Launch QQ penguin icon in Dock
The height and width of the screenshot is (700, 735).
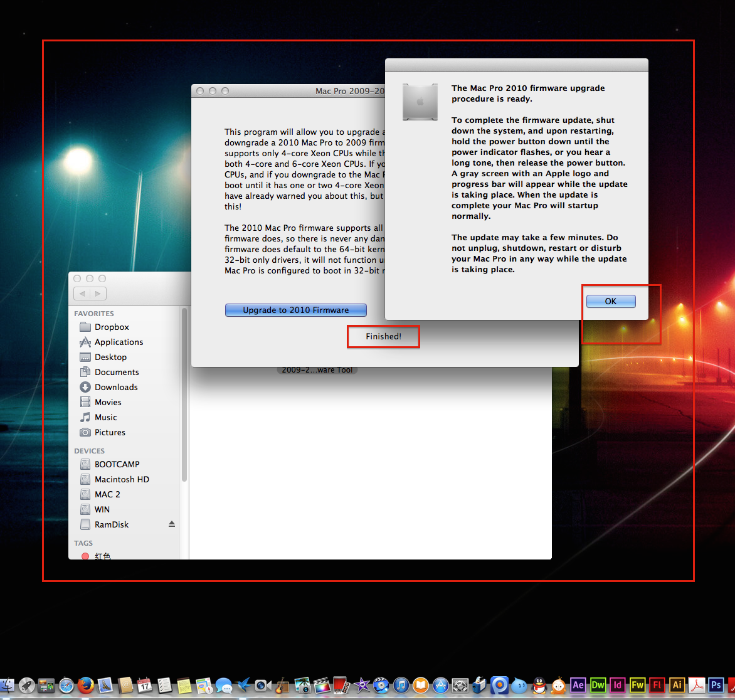tap(539, 686)
